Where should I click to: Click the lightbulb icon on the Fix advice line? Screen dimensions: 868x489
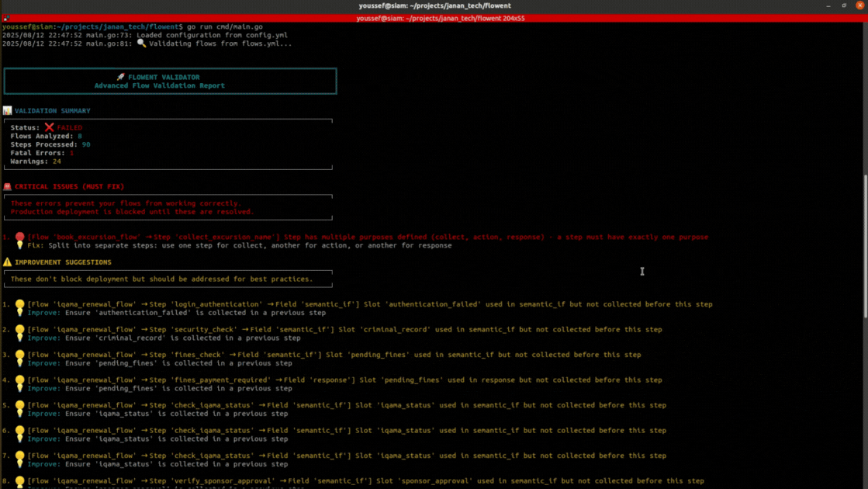click(19, 244)
